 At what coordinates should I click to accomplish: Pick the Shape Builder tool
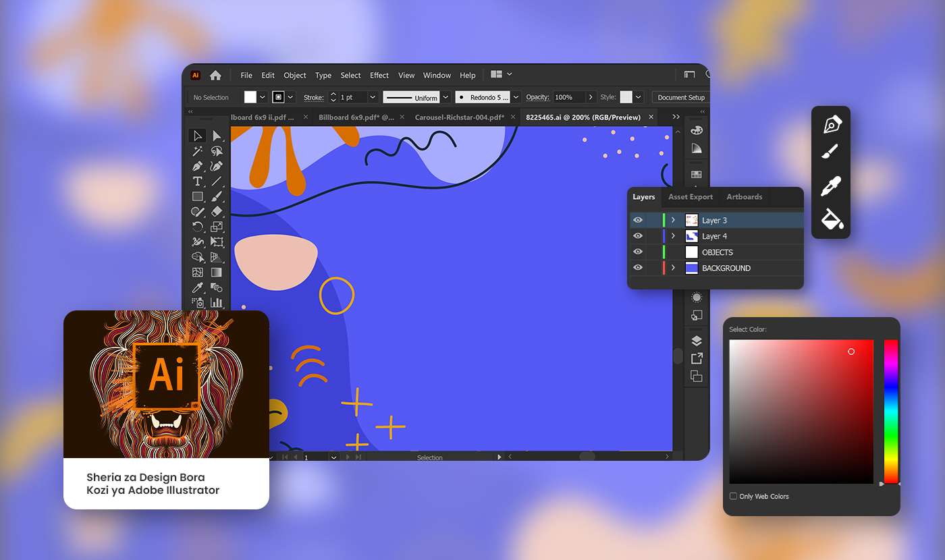tap(197, 257)
